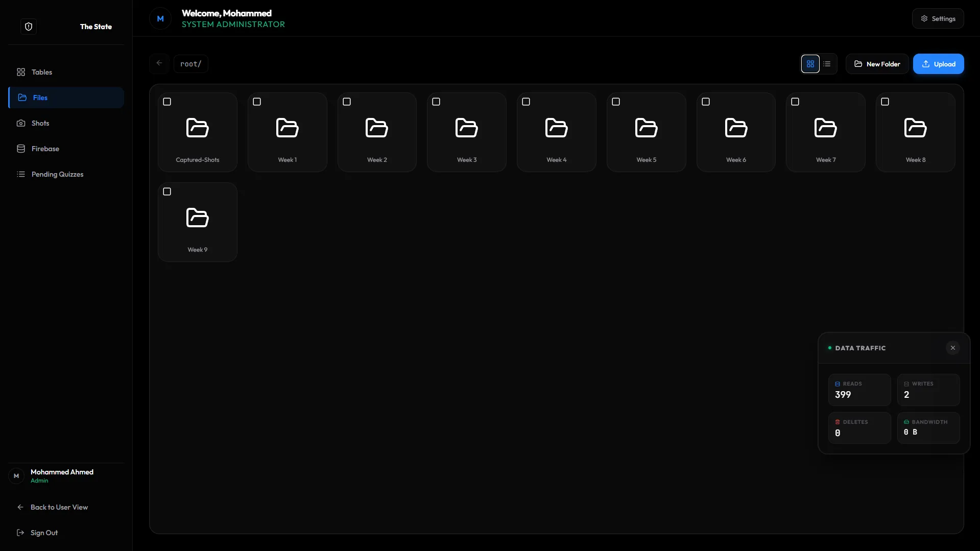Open the Week 1 folder icon
This screenshot has height=551, width=980.
coord(288,128)
